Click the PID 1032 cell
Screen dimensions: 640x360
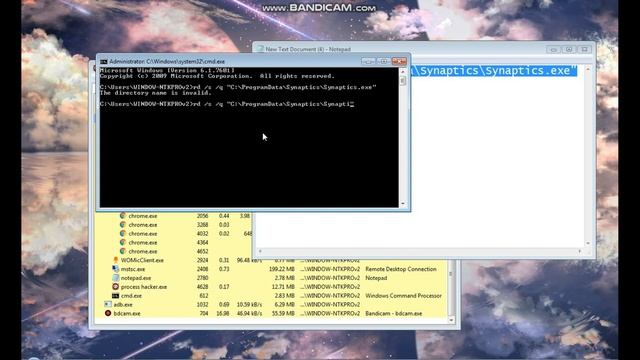point(202,304)
